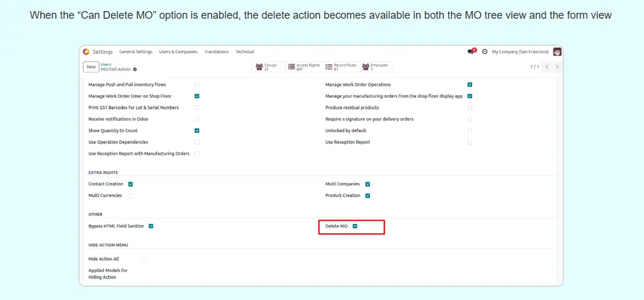Click the New button
The width and height of the screenshot is (644, 300).
pyautogui.click(x=91, y=67)
